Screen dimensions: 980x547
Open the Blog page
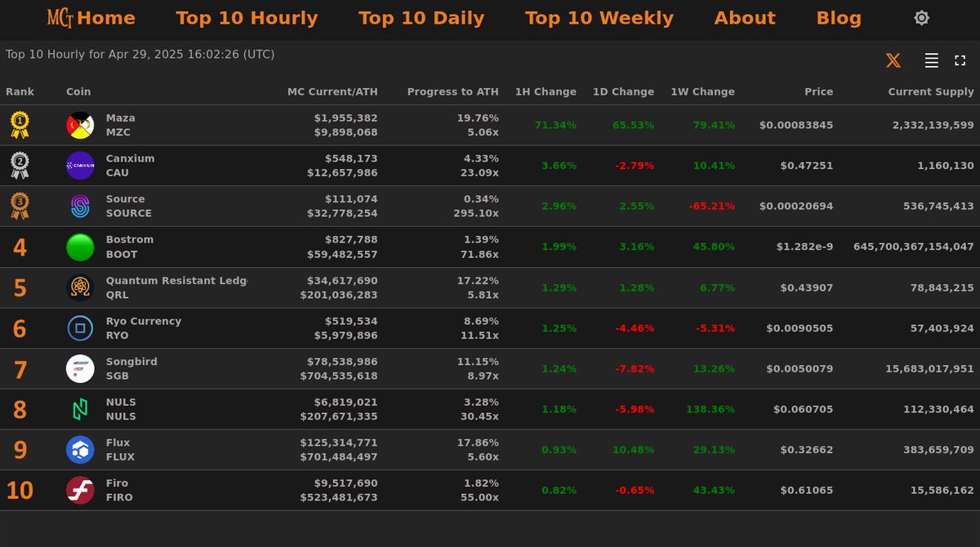tap(839, 18)
